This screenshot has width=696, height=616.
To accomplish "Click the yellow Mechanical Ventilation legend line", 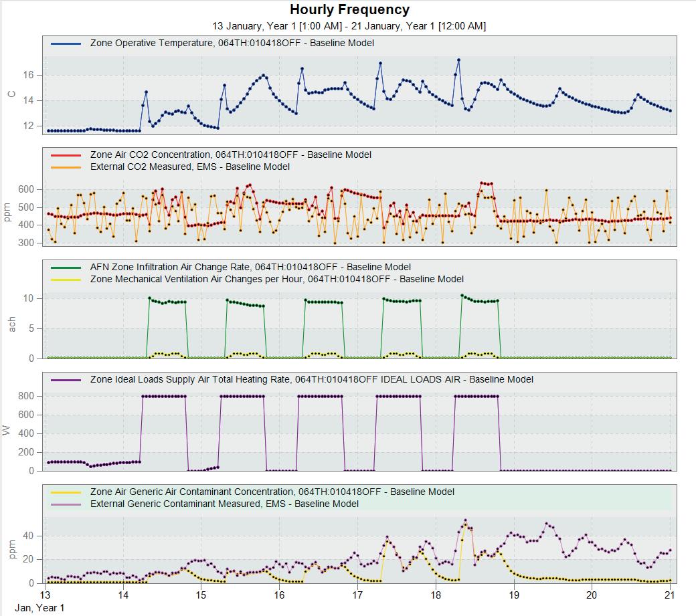I will coord(66,280).
